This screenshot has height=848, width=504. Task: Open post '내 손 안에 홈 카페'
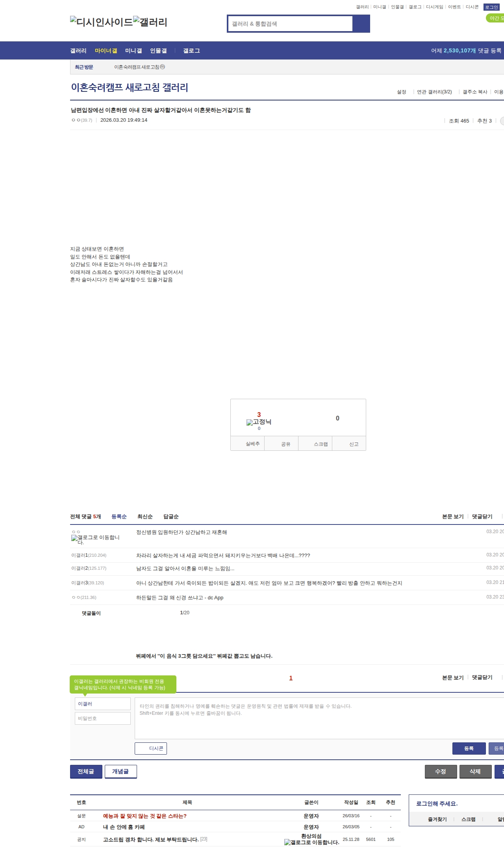point(124,827)
